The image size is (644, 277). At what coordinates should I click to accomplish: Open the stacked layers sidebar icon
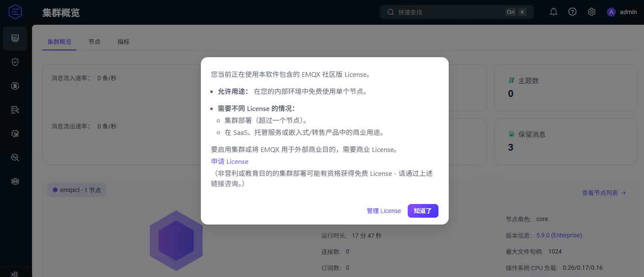click(x=15, y=181)
